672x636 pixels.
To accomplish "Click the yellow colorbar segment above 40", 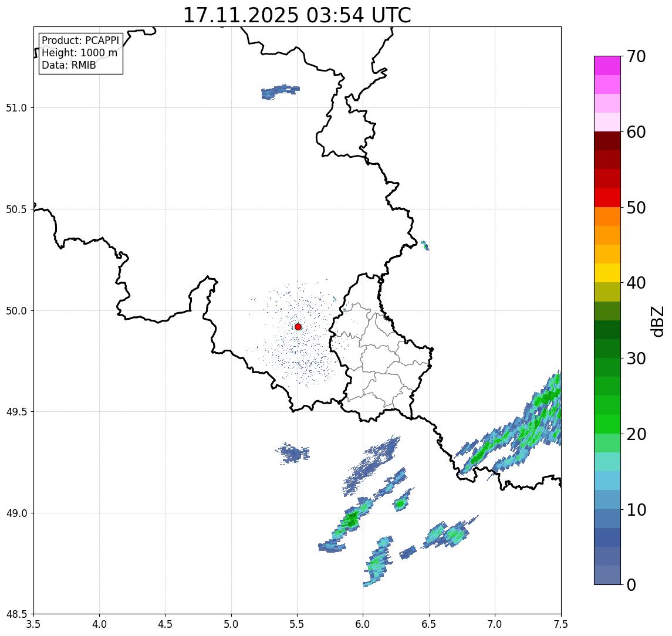I will coord(607,273).
